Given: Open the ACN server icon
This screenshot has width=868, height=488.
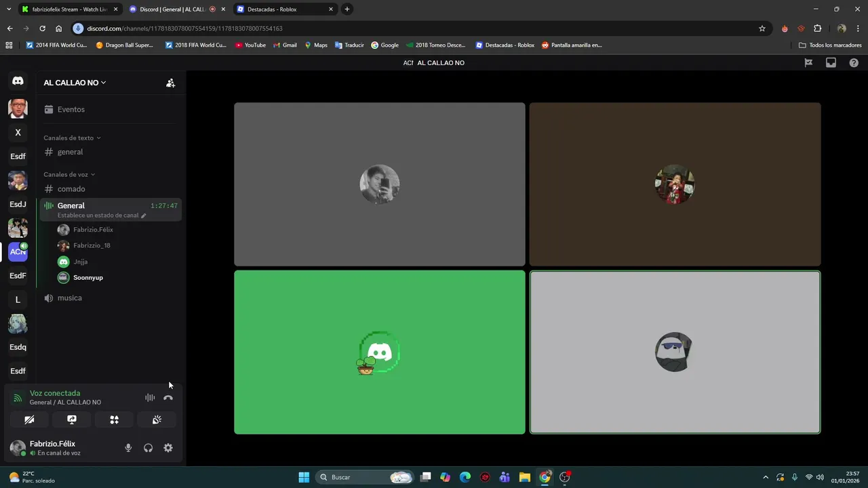Looking at the screenshot, I should pos(18,251).
